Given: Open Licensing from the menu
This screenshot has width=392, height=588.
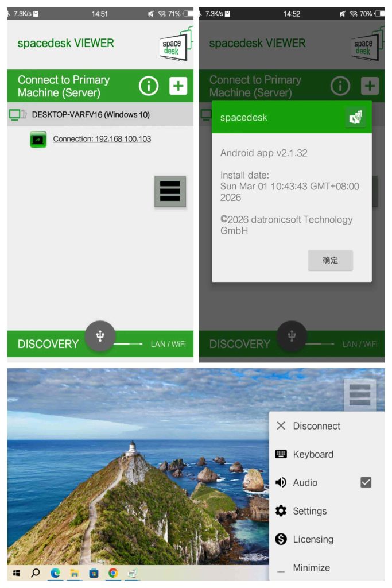Looking at the screenshot, I should point(327,539).
